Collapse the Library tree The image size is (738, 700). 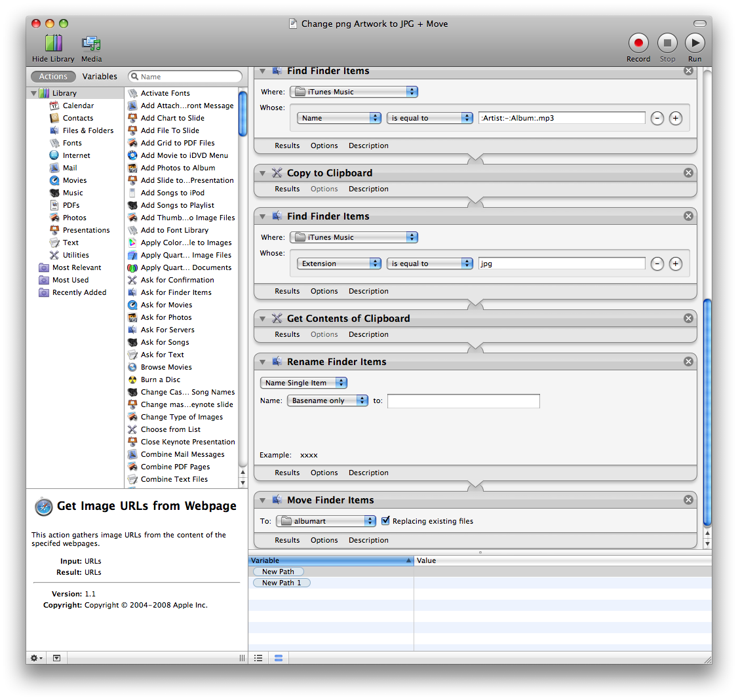coord(34,93)
